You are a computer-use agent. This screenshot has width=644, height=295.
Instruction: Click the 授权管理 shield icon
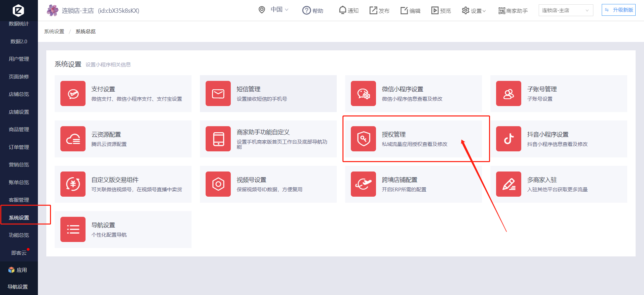click(x=363, y=139)
